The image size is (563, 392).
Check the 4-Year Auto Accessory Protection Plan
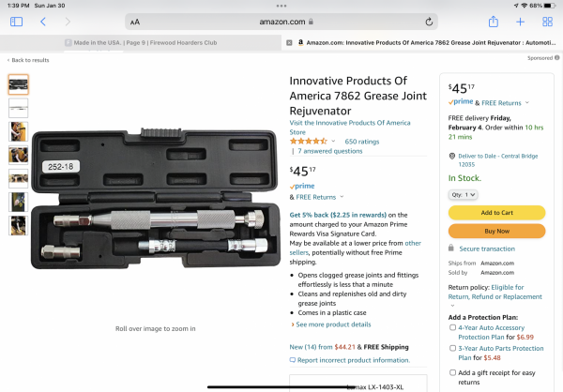click(x=453, y=327)
